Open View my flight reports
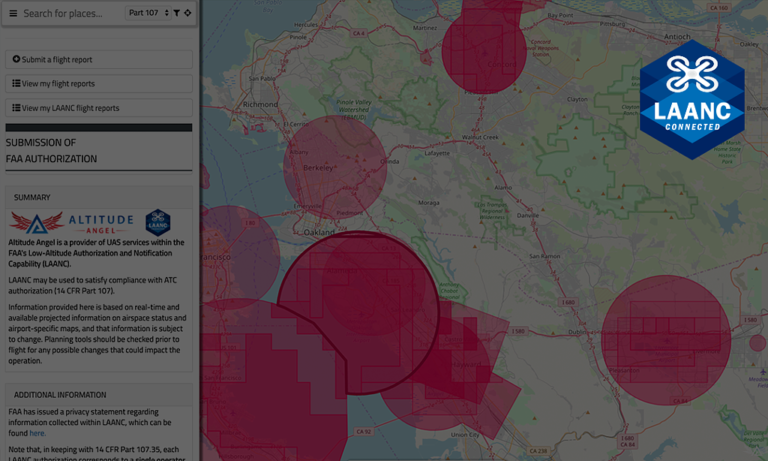 tap(99, 84)
